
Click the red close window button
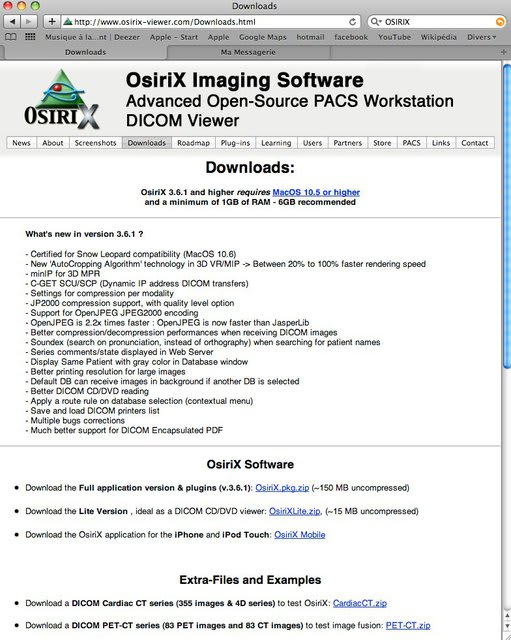coord(8,6)
